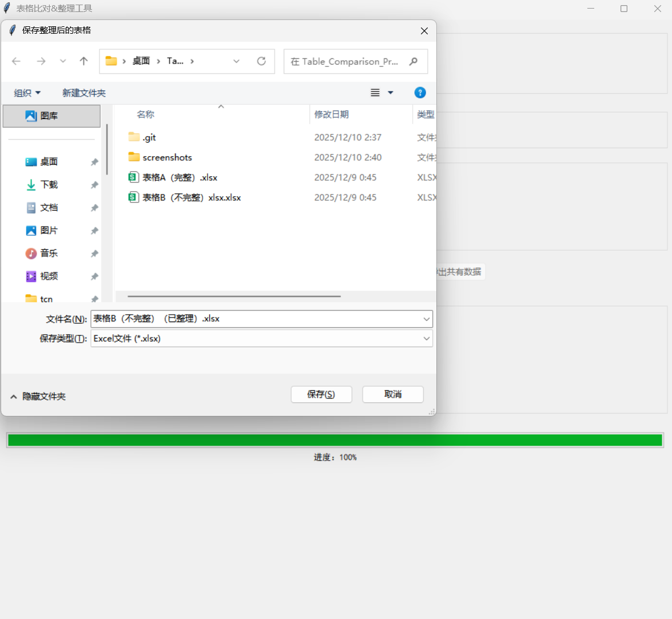The height and width of the screenshot is (619, 672).
Task: Open the help question mark icon
Action: (420, 93)
